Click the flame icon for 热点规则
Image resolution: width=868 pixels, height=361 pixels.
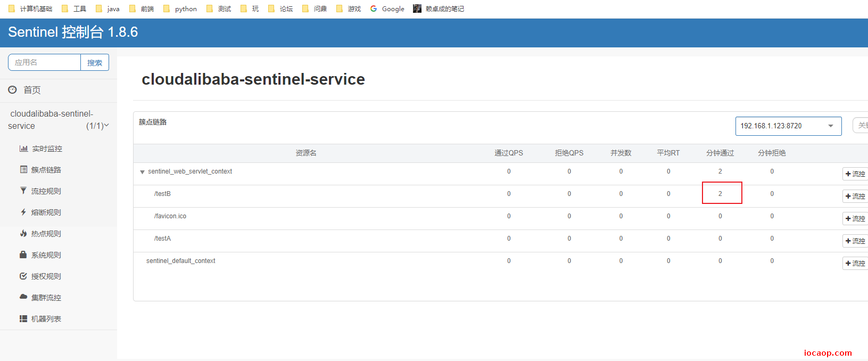pyautogui.click(x=23, y=233)
